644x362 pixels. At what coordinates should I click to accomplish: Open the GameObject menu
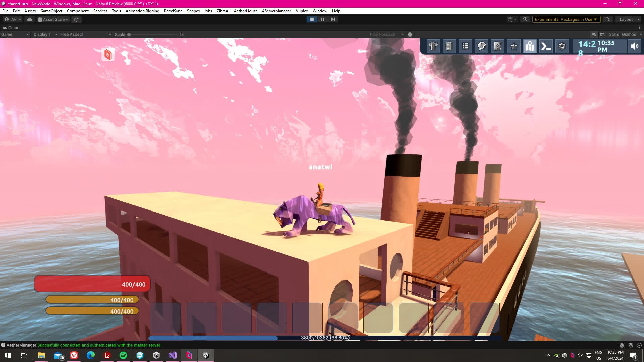(x=51, y=11)
